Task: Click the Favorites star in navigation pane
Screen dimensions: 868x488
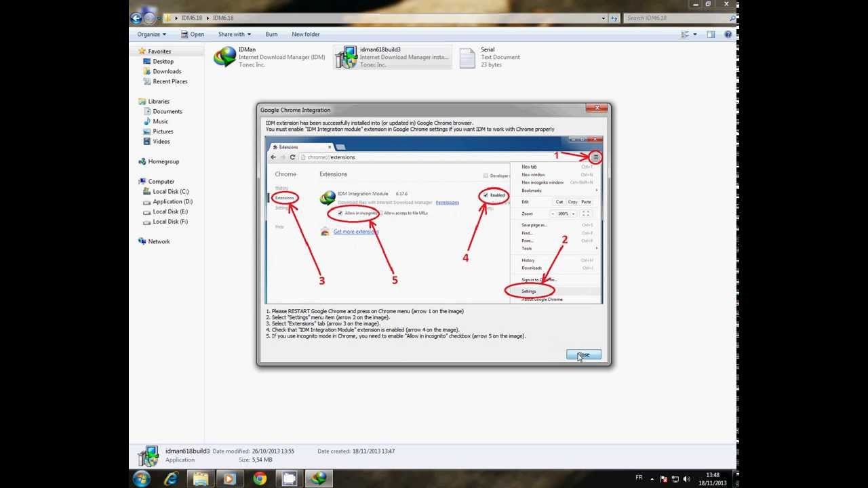Action: point(142,51)
